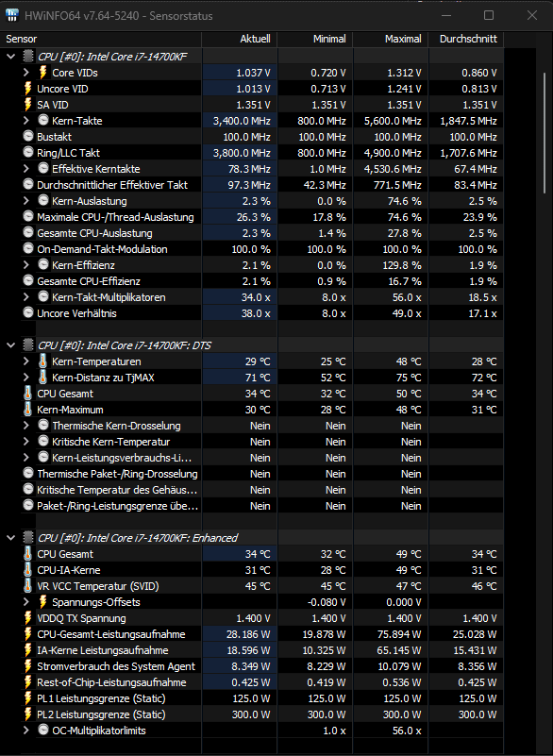Expand the Kern-Takt-Multiplikatoren row
This screenshot has width=553, height=756.
pyautogui.click(x=26, y=297)
